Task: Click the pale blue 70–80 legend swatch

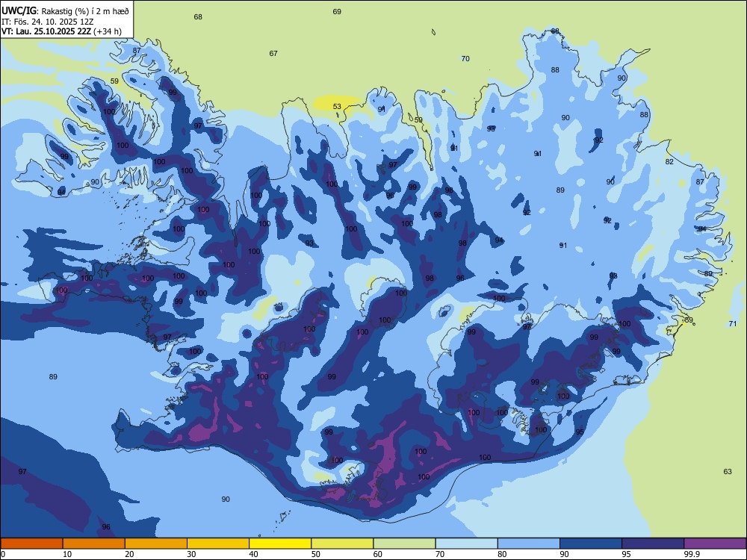Action: coord(466,544)
